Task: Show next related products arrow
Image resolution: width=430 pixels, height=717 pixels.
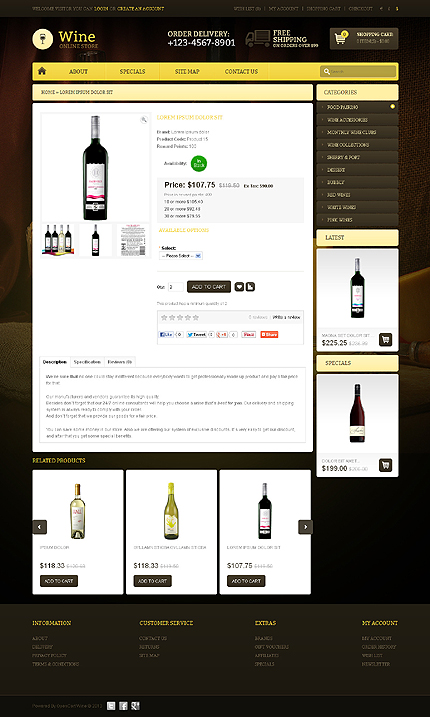Action: [x=305, y=527]
